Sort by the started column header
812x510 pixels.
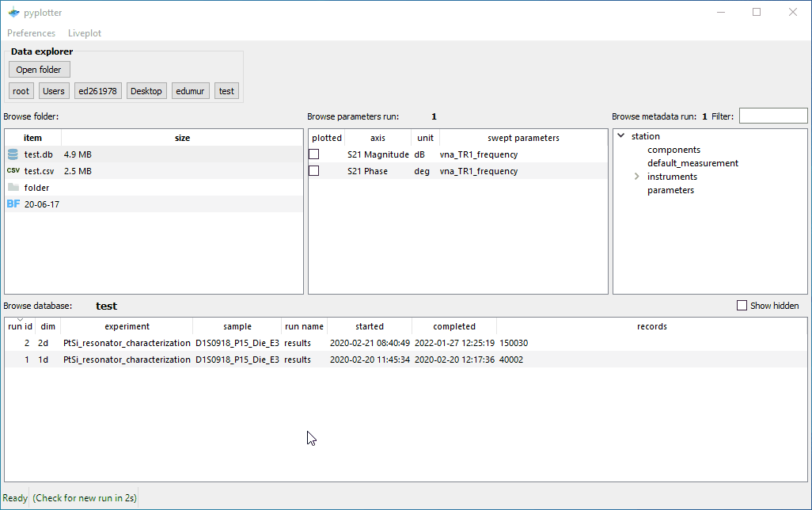point(370,326)
